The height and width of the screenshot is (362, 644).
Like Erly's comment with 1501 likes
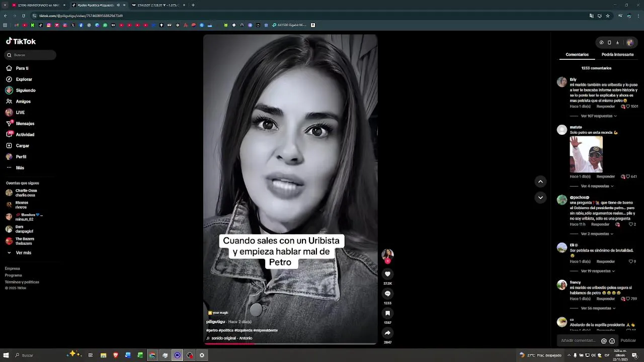[x=628, y=107]
